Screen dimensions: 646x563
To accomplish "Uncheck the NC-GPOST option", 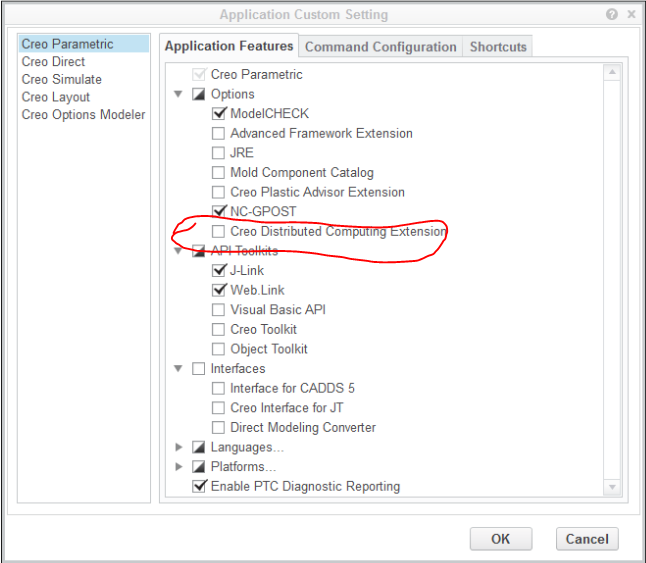I will (x=218, y=211).
